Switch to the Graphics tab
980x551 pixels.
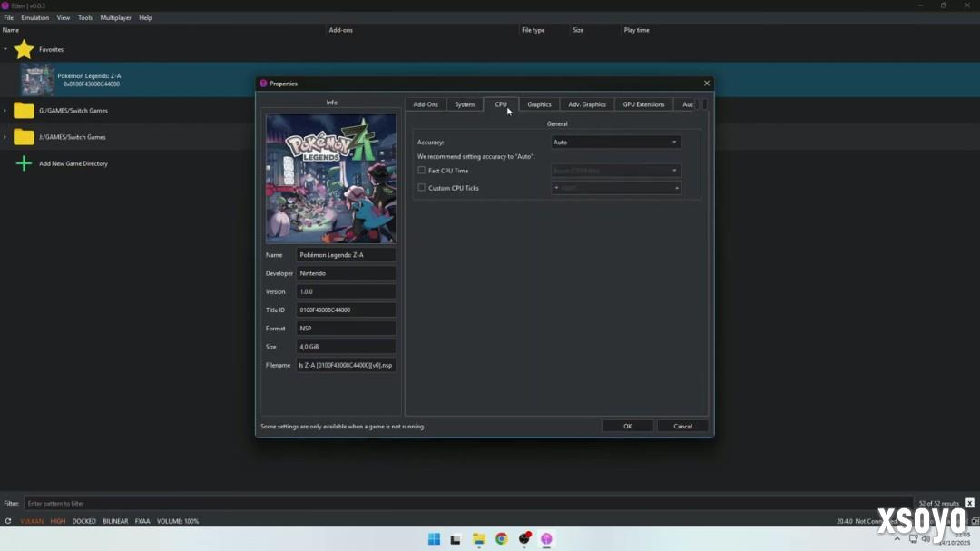[539, 104]
